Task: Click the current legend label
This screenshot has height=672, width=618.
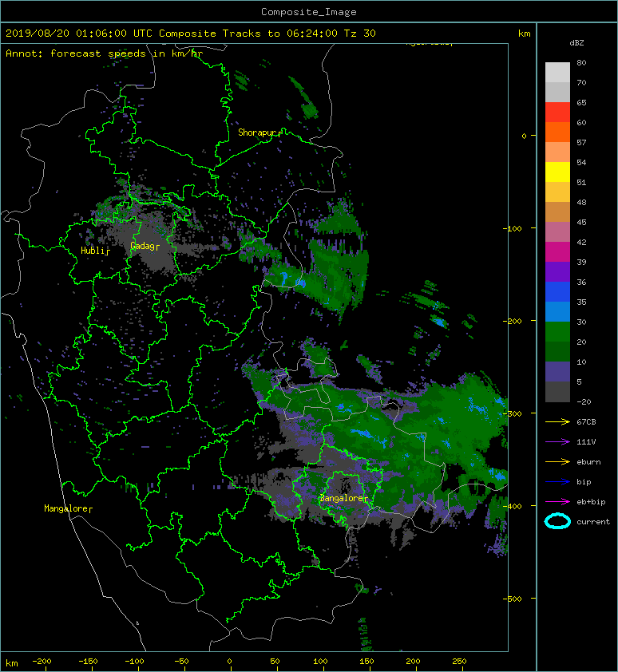Action: tap(593, 522)
